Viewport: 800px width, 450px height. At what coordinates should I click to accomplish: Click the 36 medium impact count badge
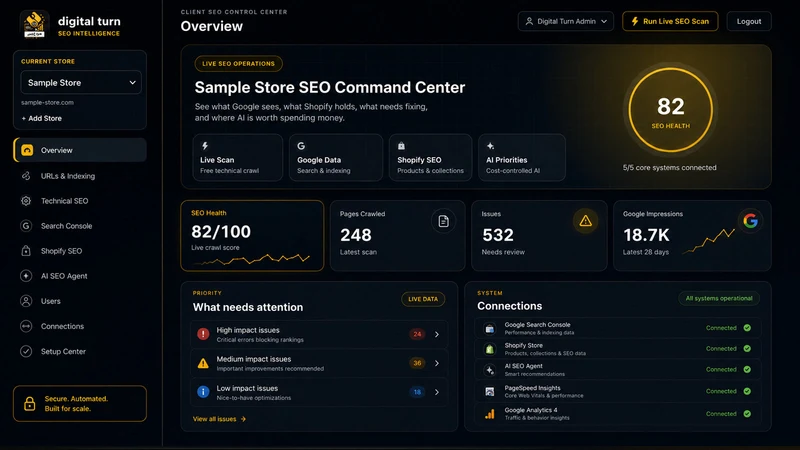[417, 363]
